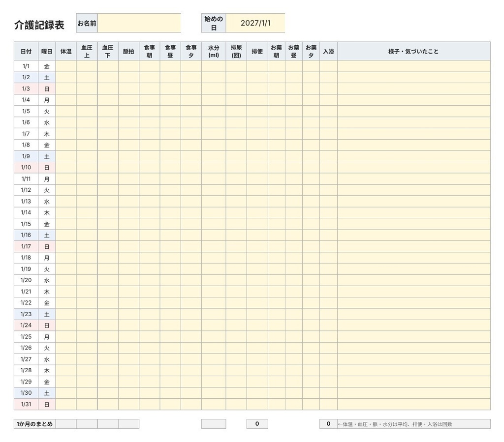This screenshot has width=504, height=442.
Task: Select the 排便 column header
Action: click(257, 51)
